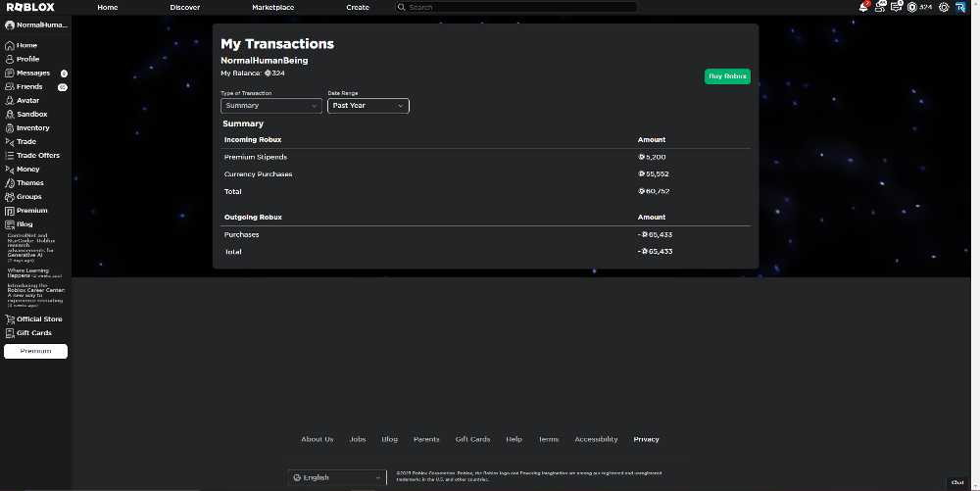Screen dimensions: 980x491
Task: Open the Help footer link
Action: click(x=514, y=439)
